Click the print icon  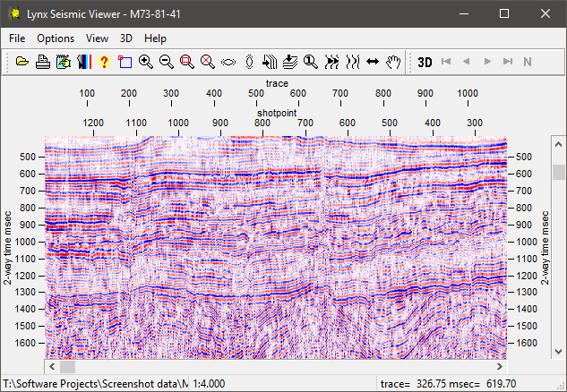point(43,62)
